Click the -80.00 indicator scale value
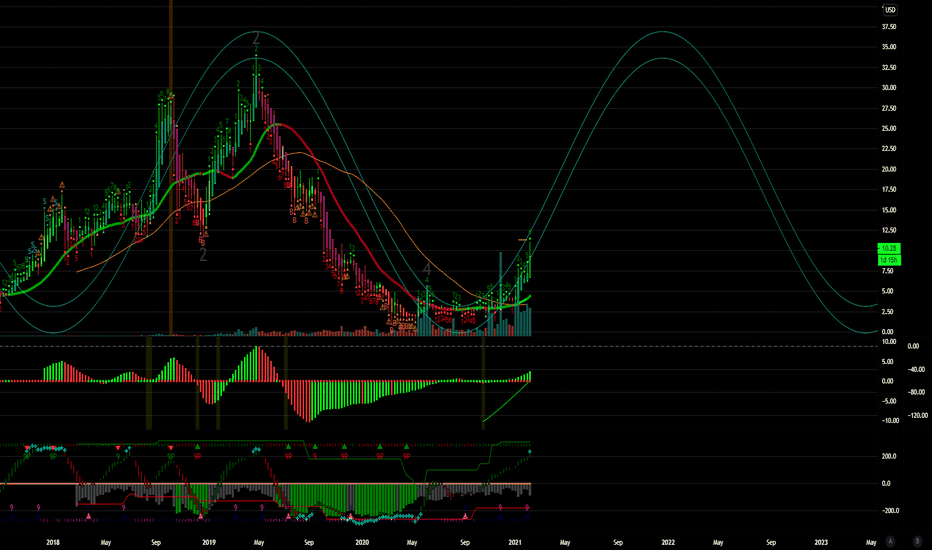 [x=917, y=392]
